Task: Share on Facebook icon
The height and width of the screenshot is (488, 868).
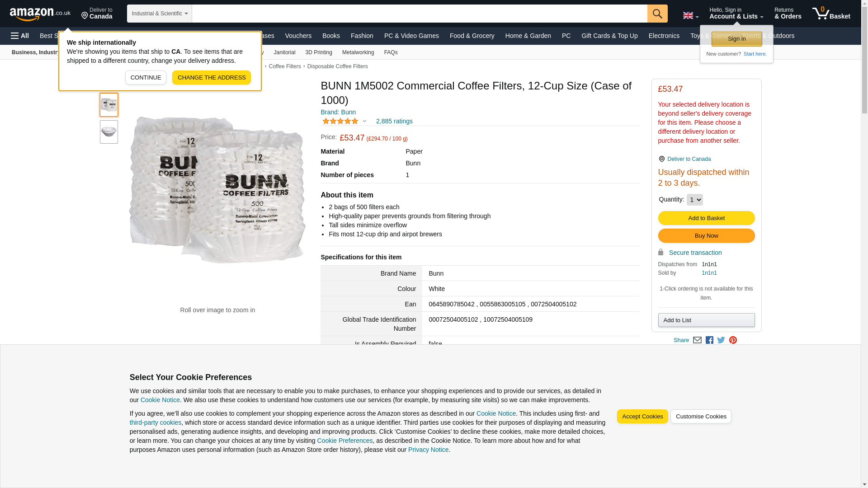Action: click(709, 340)
